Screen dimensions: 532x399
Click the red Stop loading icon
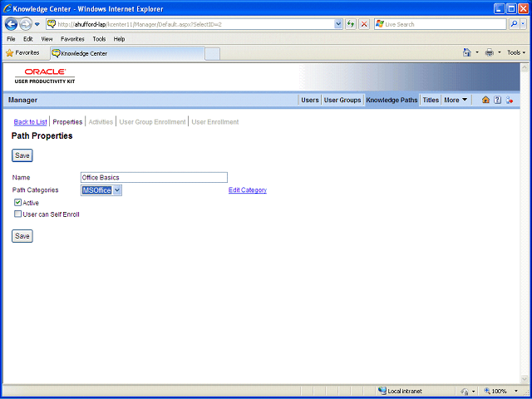click(x=364, y=24)
